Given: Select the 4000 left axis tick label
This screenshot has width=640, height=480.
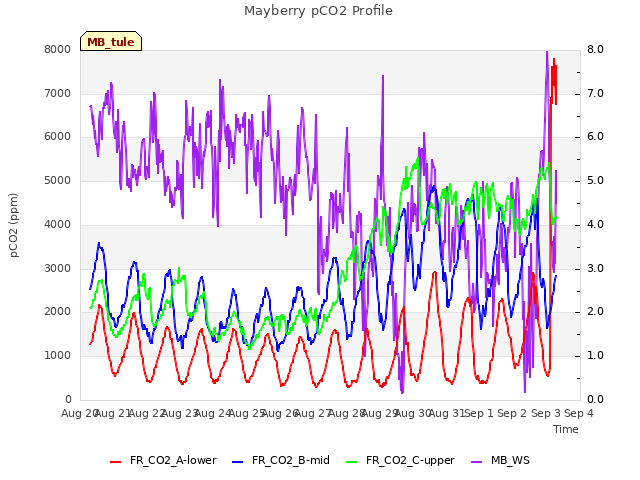Looking at the screenshot, I should 58,224.
